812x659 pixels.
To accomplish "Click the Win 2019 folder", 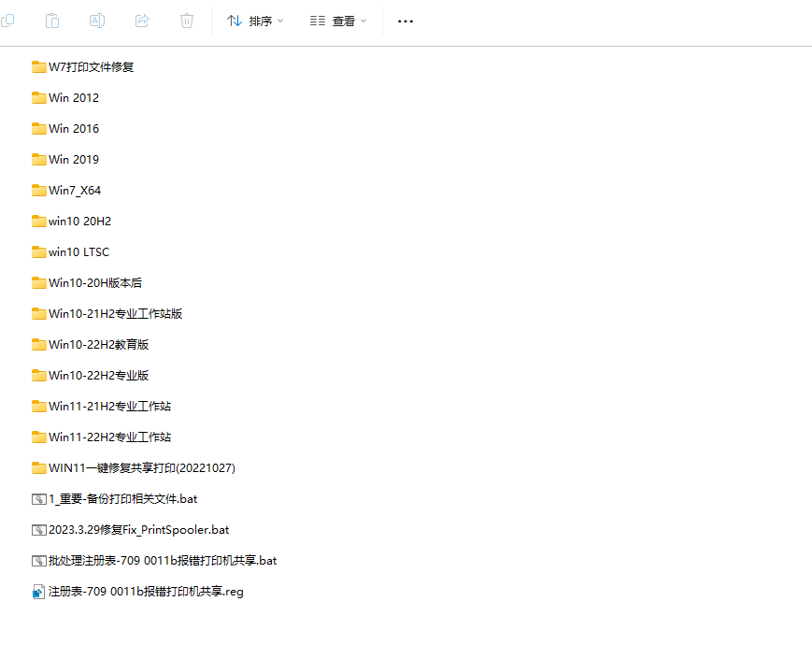I will (x=73, y=159).
